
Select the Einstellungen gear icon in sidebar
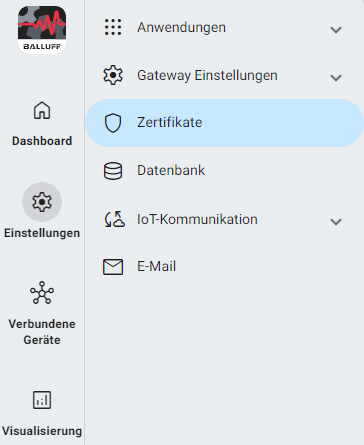coord(42,202)
